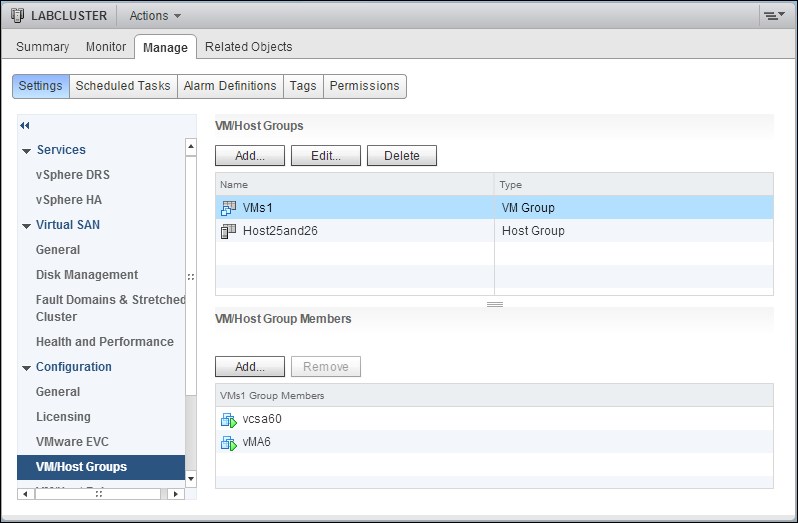798x523 pixels.
Task: Click the sidebar vertical scrollbar thumb
Action: click(191, 276)
